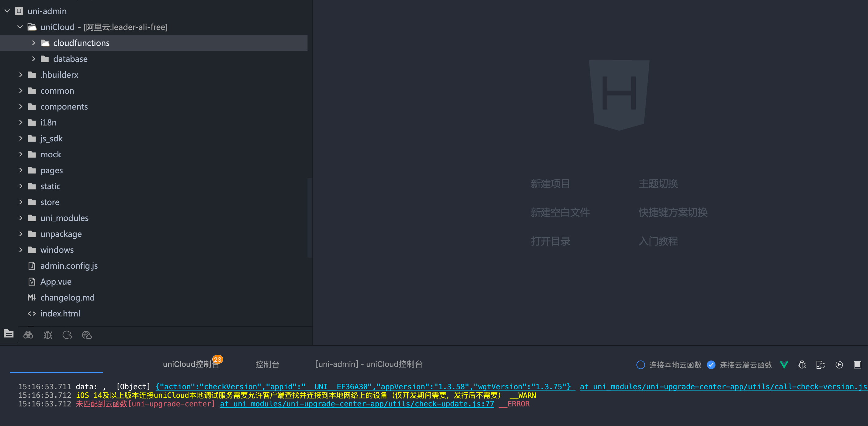Image resolution: width=868 pixels, height=426 pixels.
Task: Collapse the uniCloud folder chevron
Action: click(x=20, y=27)
